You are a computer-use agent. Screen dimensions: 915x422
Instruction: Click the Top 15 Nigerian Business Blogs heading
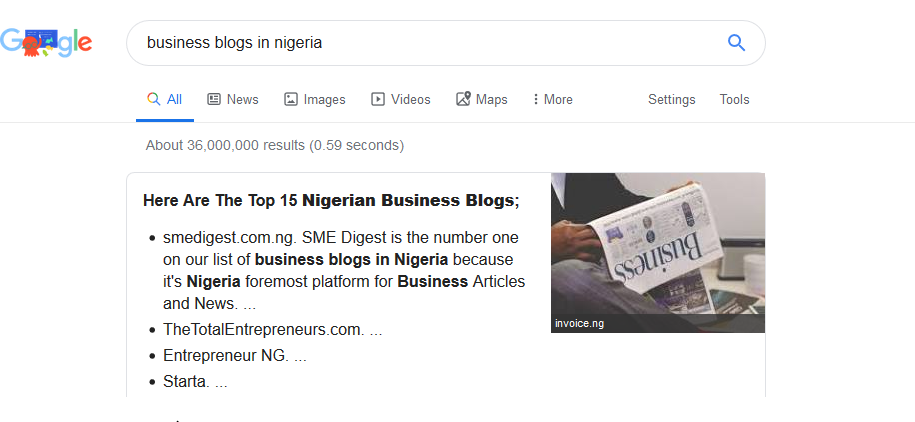point(331,201)
